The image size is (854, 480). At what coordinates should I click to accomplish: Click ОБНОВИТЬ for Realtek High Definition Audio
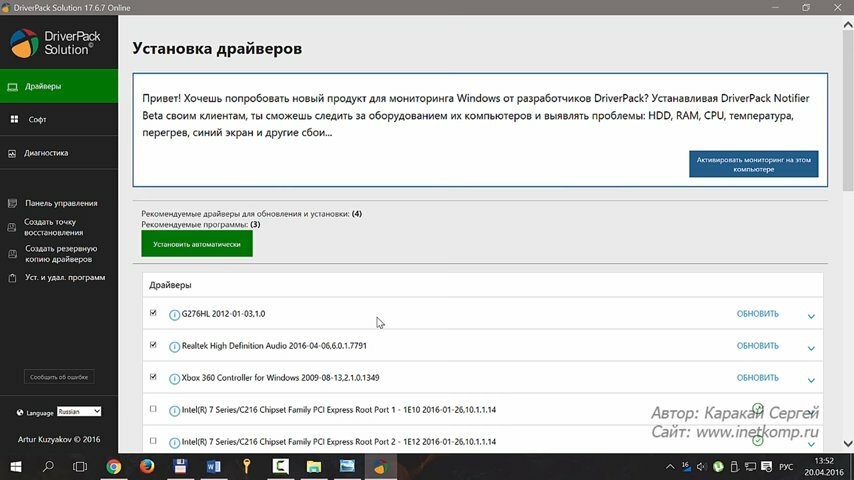pyautogui.click(x=758, y=346)
